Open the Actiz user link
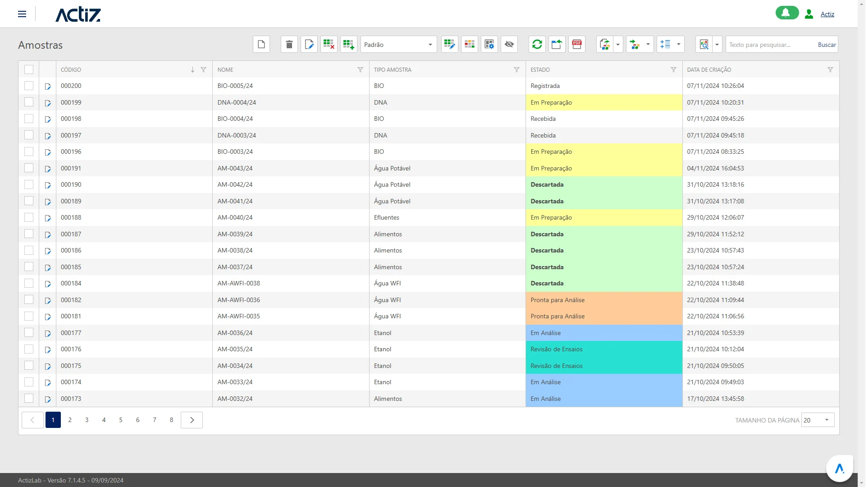868x487 pixels. coord(827,14)
